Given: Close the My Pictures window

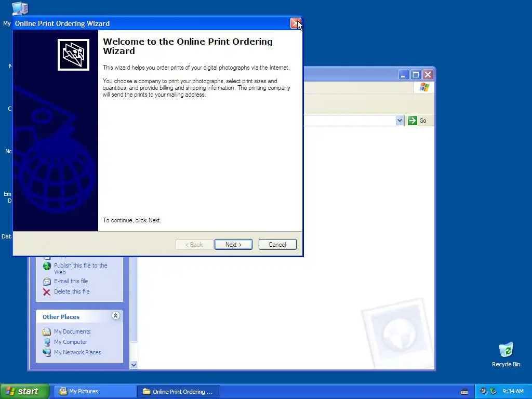Looking at the screenshot, I should coord(428,75).
